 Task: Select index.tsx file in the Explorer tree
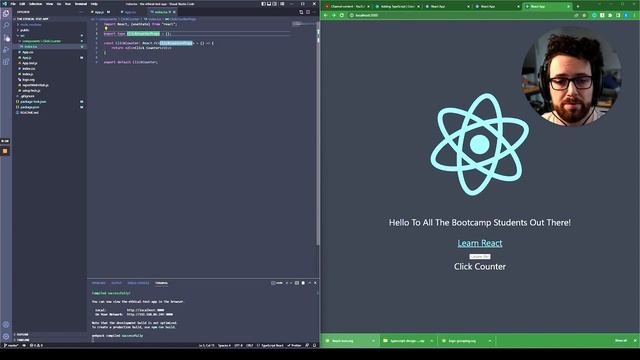coord(30,47)
